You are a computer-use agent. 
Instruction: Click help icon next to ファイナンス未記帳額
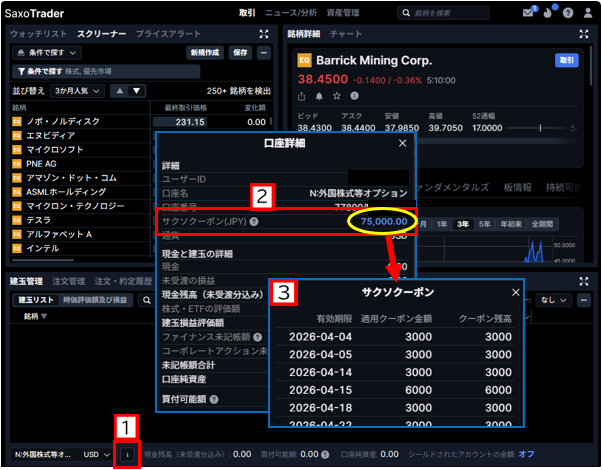point(258,337)
